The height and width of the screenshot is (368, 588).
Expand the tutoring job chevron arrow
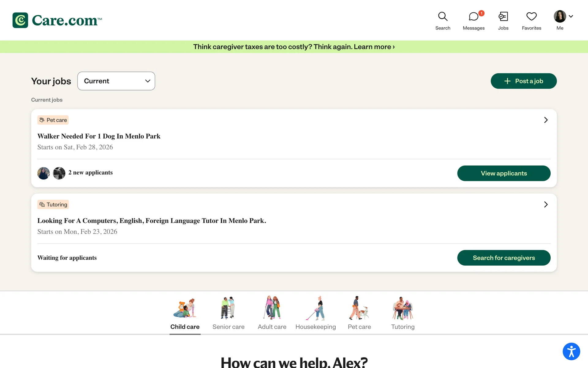(x=545, y=205)
